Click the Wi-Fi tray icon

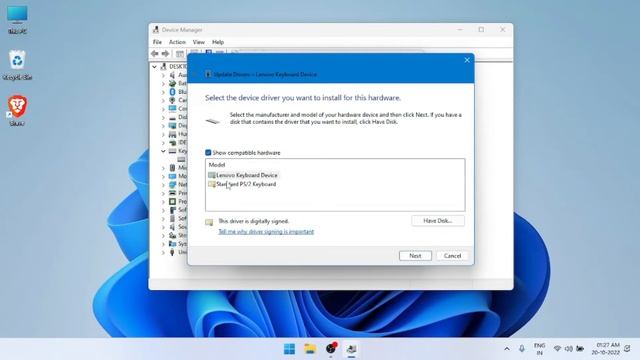(557, 349)
